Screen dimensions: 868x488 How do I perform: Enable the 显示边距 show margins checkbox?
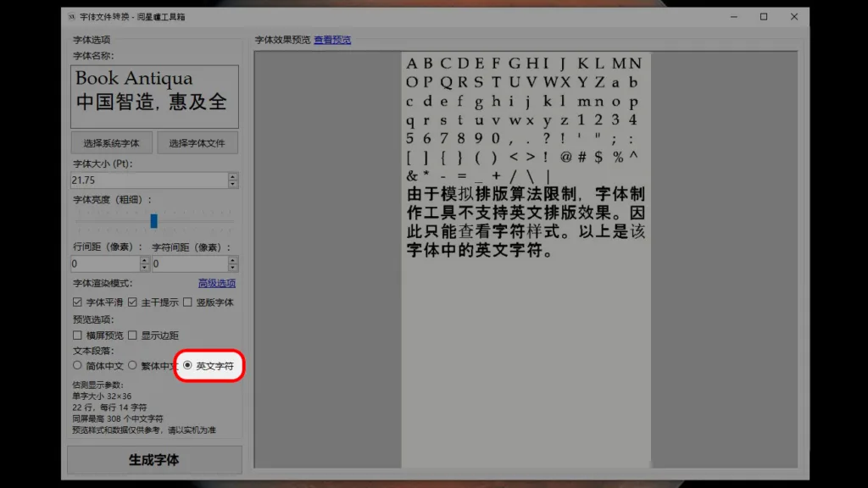click(x=133, y=335)
